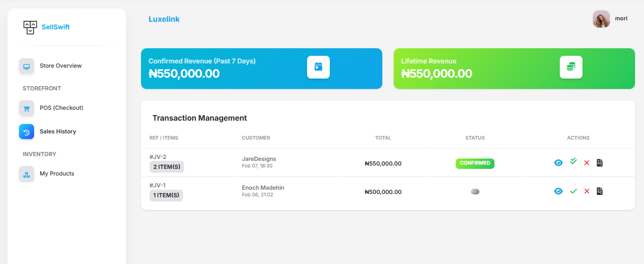Click the date Feb 06, 21:02
The width and height of the screenshot is (644, 264).
tap(257, 194)
